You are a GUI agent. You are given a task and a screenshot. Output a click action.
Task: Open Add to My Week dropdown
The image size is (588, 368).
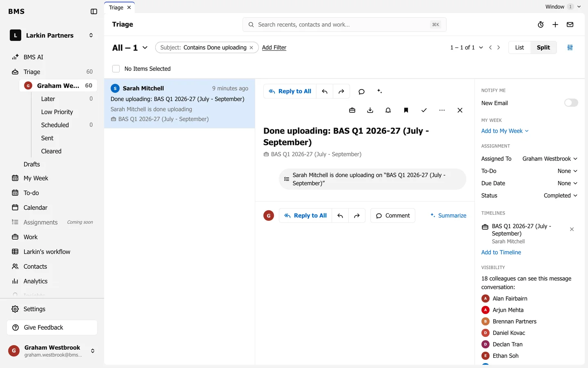point(505,131)
